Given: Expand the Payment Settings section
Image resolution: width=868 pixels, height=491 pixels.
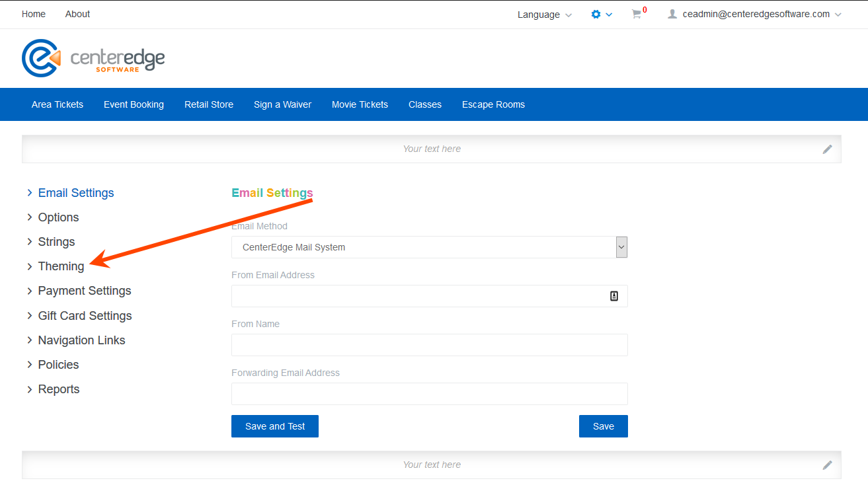Looking at the screenshot, I should point(84,291).
